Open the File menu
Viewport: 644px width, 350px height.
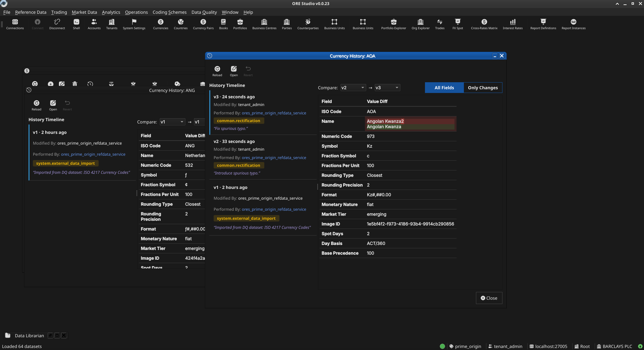click(7, 12)
